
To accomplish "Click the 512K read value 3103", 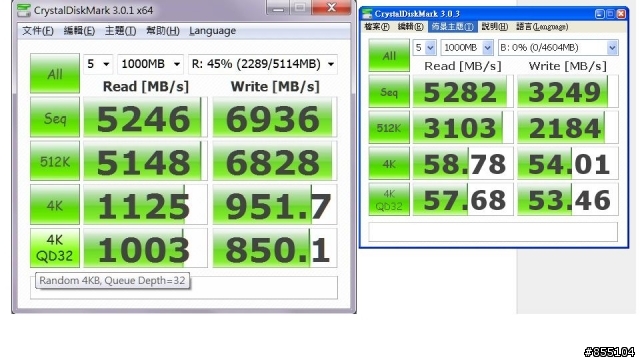I will pos(462,127).
